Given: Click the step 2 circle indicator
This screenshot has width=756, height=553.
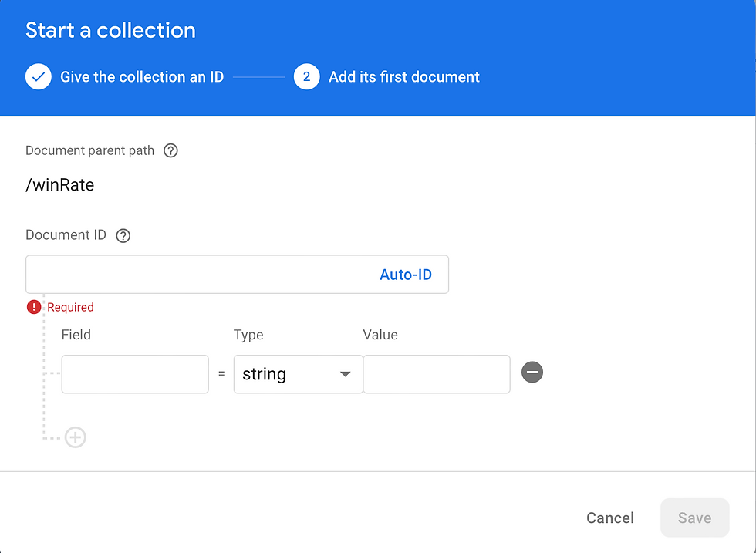Looking at the screenshot, I should click(x=307, y=76).
